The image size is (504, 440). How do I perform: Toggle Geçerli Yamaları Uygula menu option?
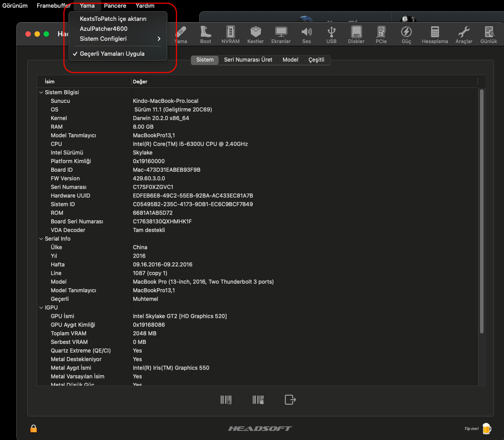(112, 53)
